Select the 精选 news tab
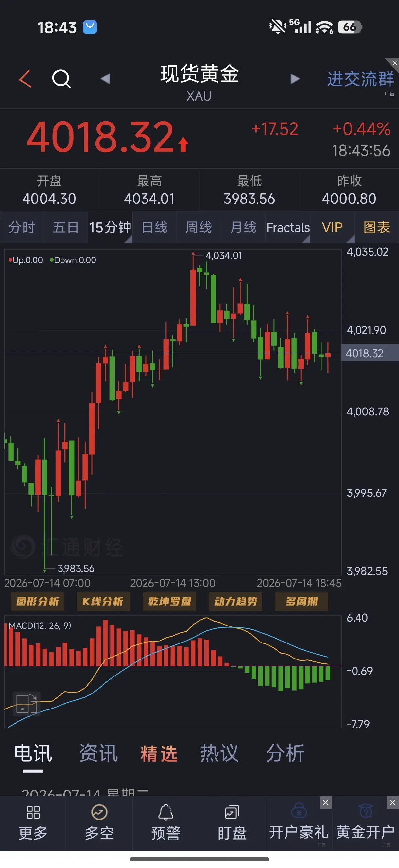The width and height of the screenshot is (399, 868). coord(159,754)
